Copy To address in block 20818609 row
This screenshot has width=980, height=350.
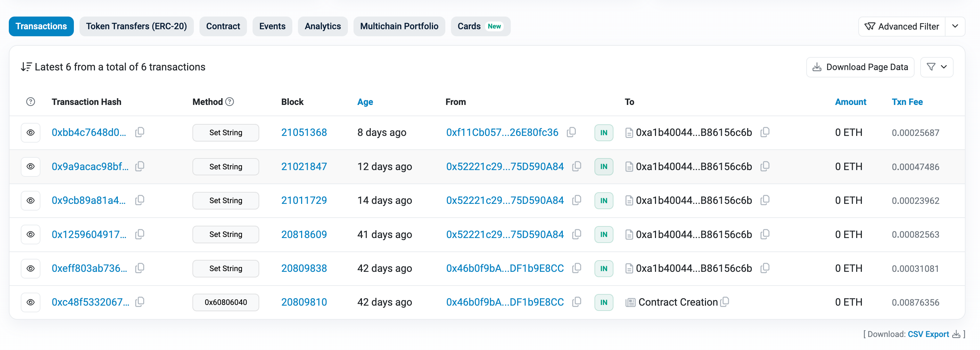click(765, 234)
